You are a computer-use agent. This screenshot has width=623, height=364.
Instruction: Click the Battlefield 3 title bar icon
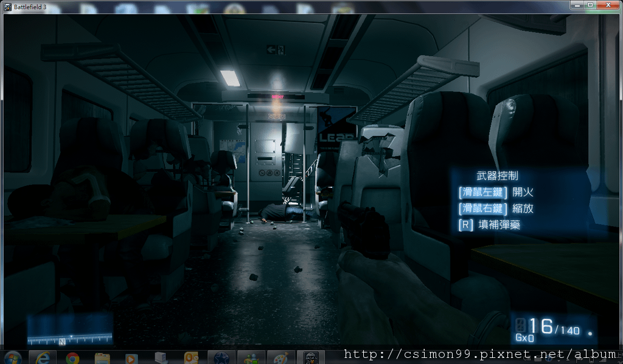(x=7, y=7)
